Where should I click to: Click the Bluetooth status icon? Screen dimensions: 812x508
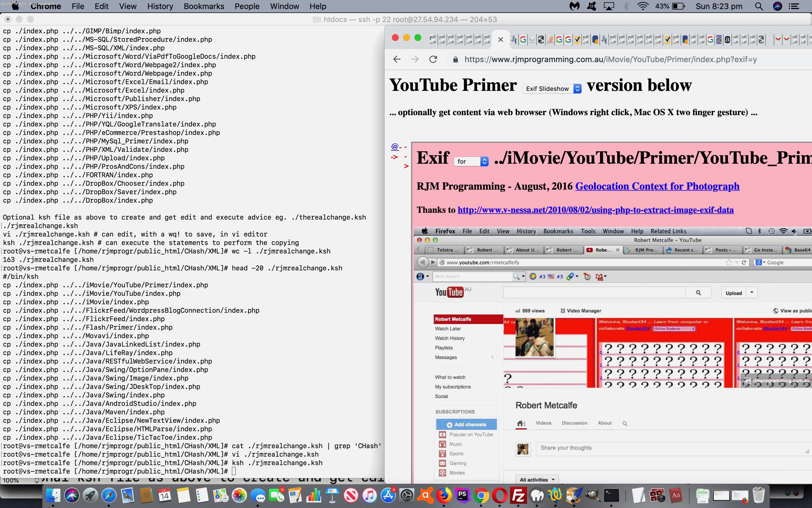pyautogui.click(x=626, y=6)
